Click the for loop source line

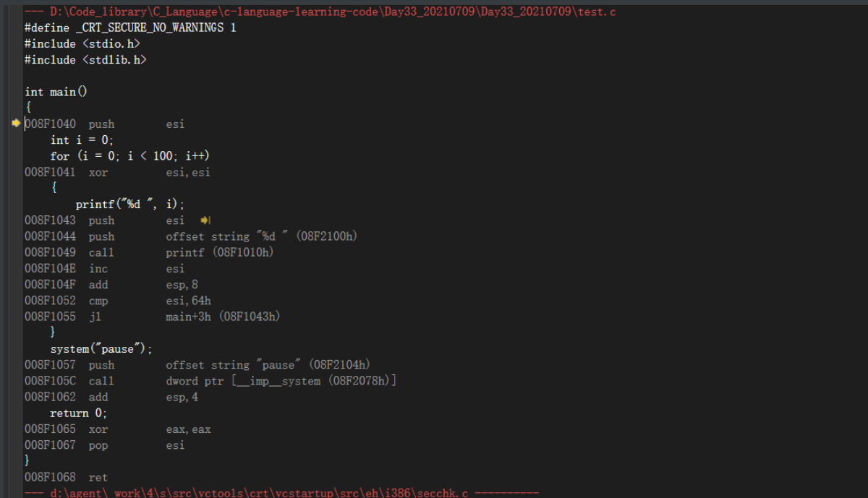click(x=129, y=156)
